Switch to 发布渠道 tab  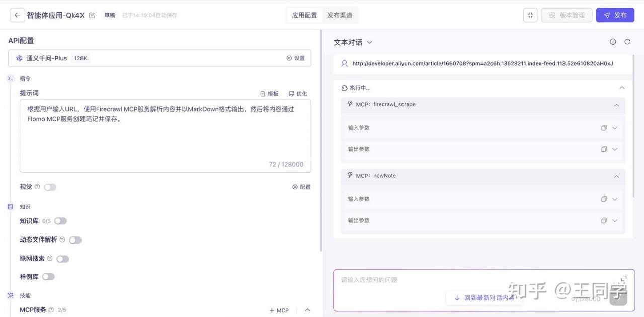click(x=340, y=15)
